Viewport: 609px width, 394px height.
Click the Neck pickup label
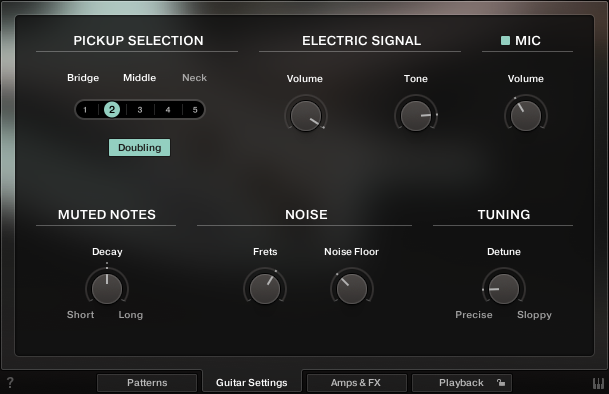[x=195, y=78]
